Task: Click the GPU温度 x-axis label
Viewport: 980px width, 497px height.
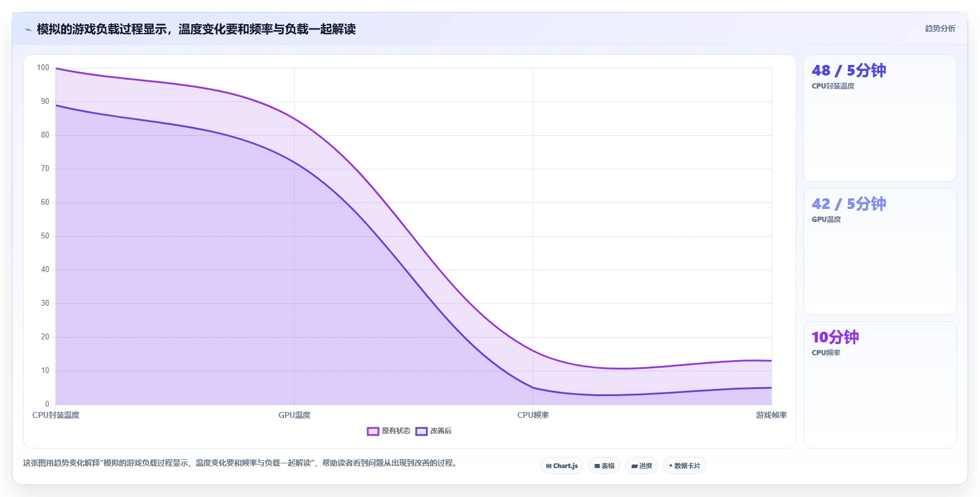Action: coord(295,415)
